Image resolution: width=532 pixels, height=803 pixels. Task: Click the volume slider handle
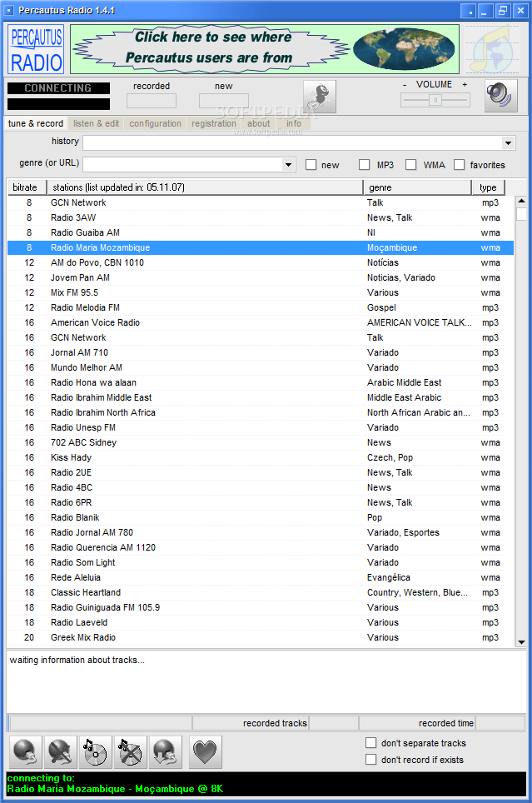[435, 100]
